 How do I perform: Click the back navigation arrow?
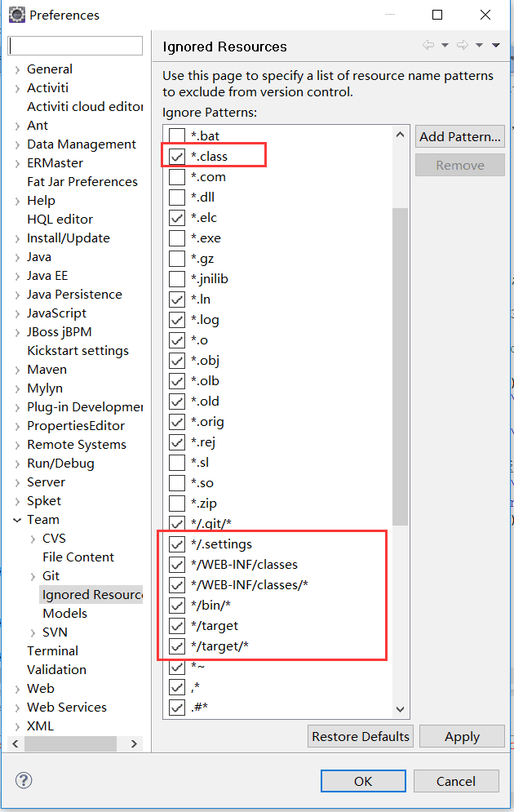click(428, 46)
